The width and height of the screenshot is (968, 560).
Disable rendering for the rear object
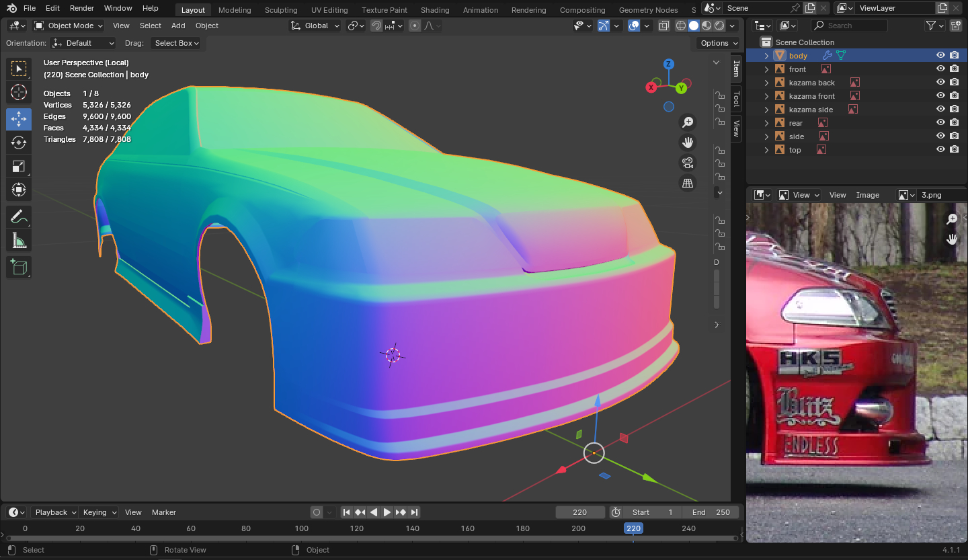click(x=954, y=123)
